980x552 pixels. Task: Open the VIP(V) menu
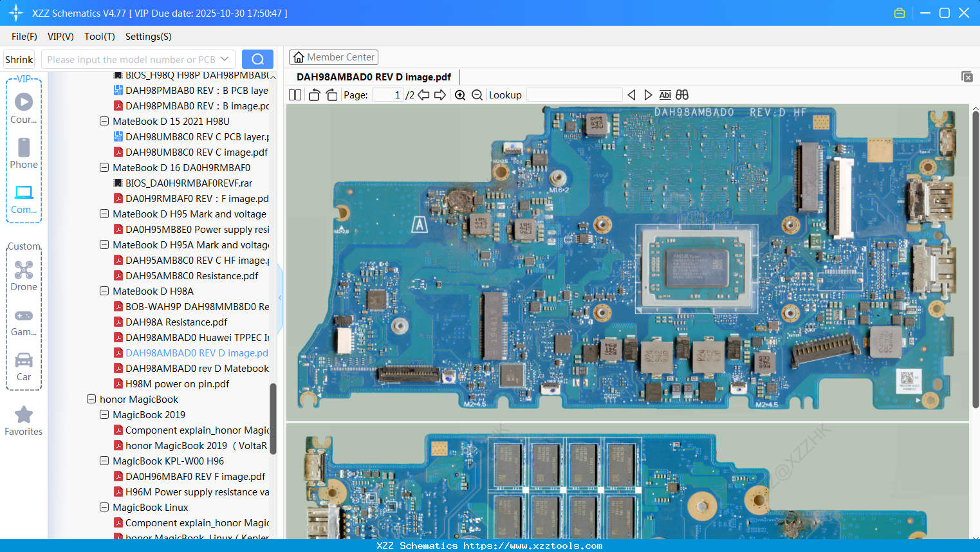point(60,37)
